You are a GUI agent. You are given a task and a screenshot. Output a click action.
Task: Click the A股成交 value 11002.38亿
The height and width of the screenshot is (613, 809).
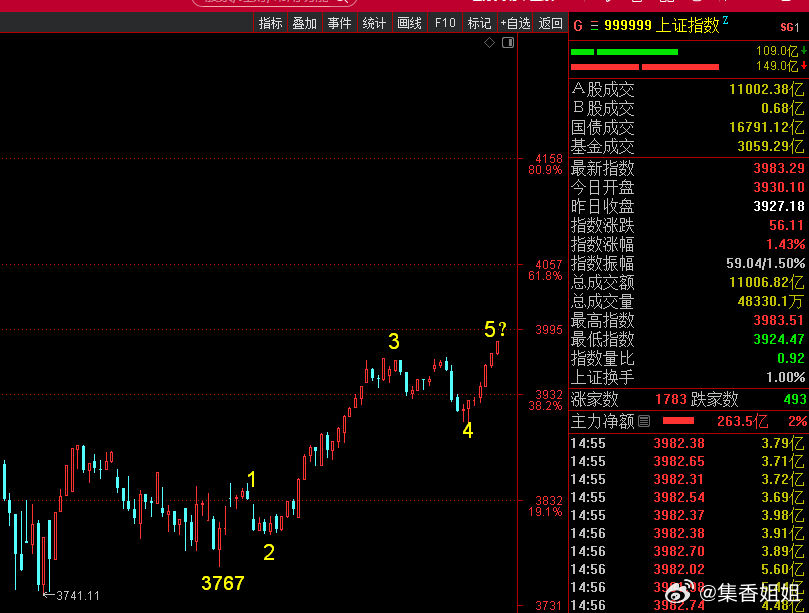(766, 89)
